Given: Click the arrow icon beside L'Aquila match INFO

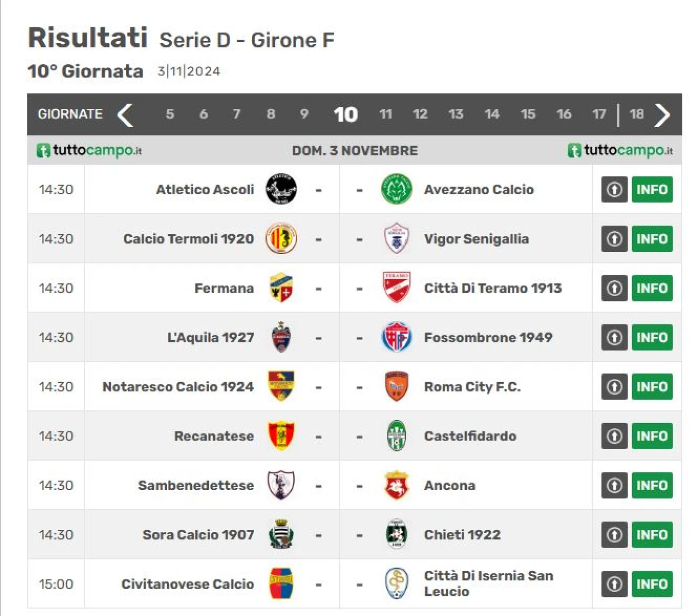Looking at the screenshot, I should coord(615,337).
